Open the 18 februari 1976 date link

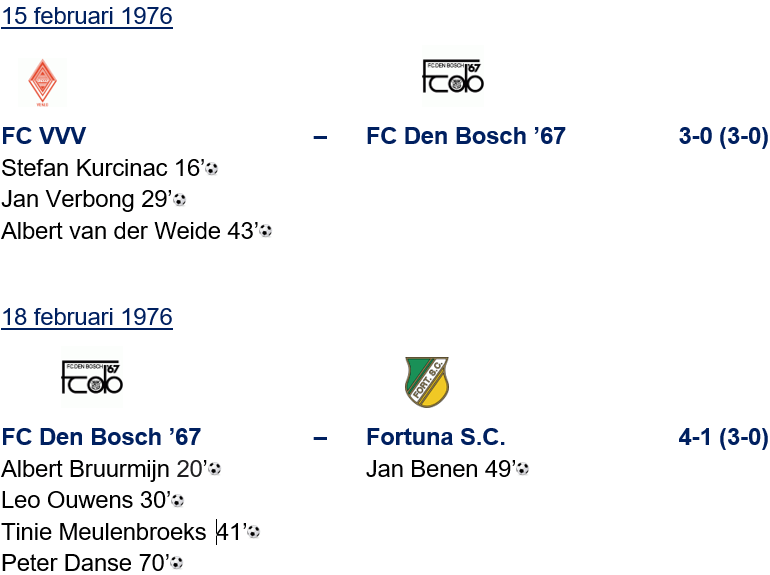pyautogui.click(x=87, y=318)
